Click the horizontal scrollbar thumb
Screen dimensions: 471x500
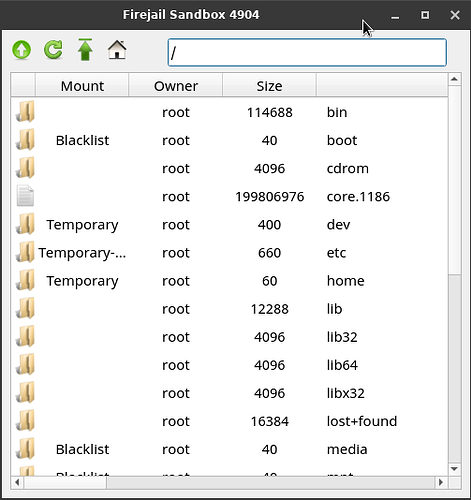65,482
